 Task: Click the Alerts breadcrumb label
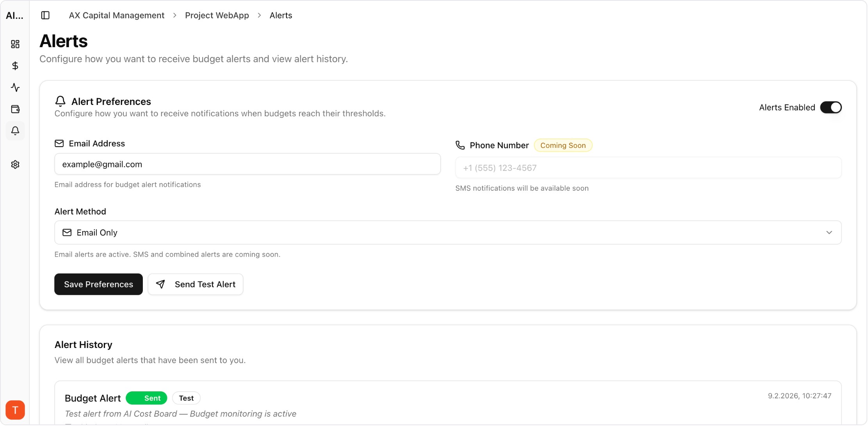point(281,15)
